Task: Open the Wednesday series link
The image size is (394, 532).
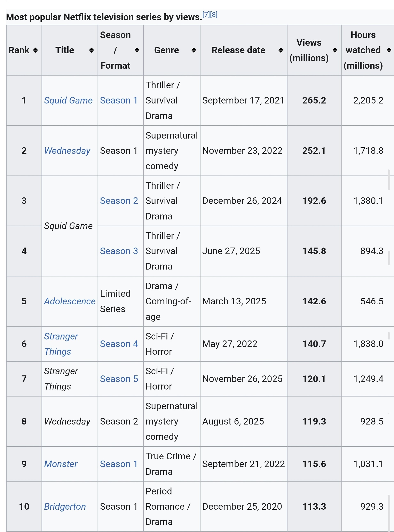Action: point(67,151)
